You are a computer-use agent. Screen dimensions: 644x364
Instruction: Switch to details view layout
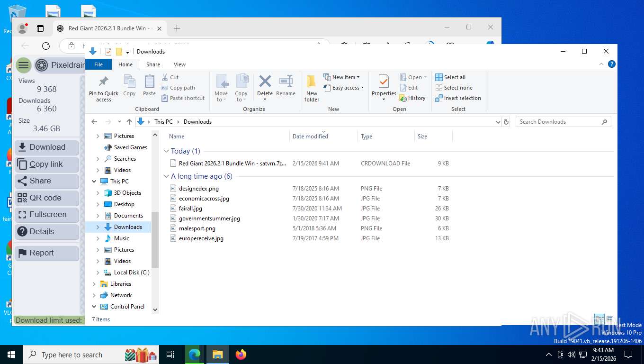(x=599, y=319)
